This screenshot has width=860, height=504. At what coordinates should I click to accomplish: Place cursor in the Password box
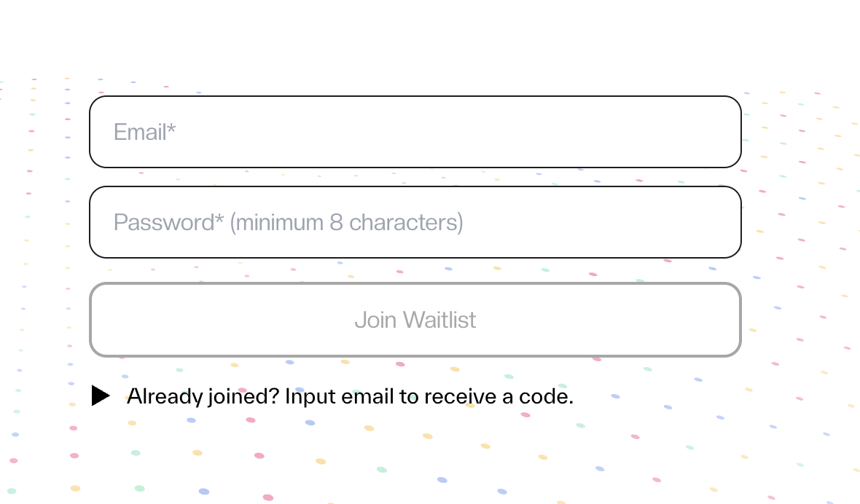click(x=415, y=222)
